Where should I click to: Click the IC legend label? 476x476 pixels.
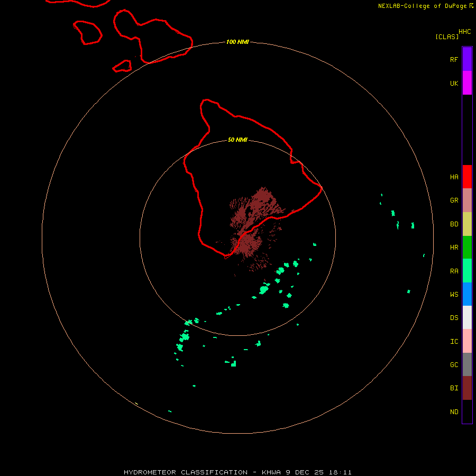coord(454,342)
